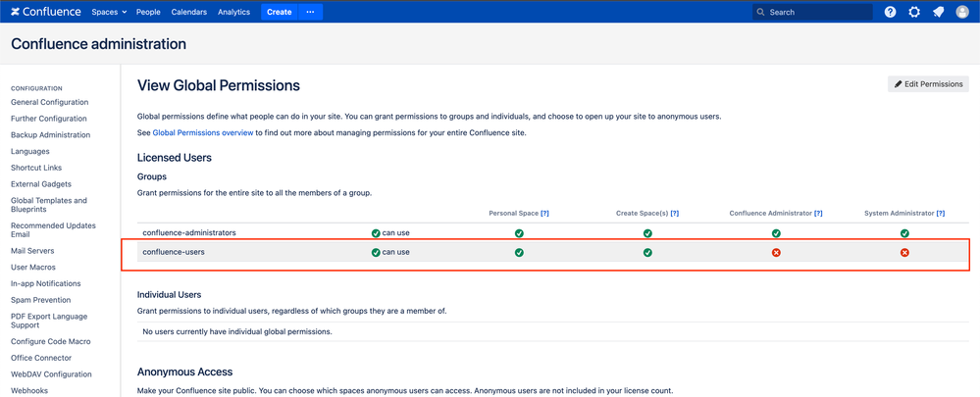Open External Gadgets in sidebar
980x397 pixels.
tap(41, 184)
